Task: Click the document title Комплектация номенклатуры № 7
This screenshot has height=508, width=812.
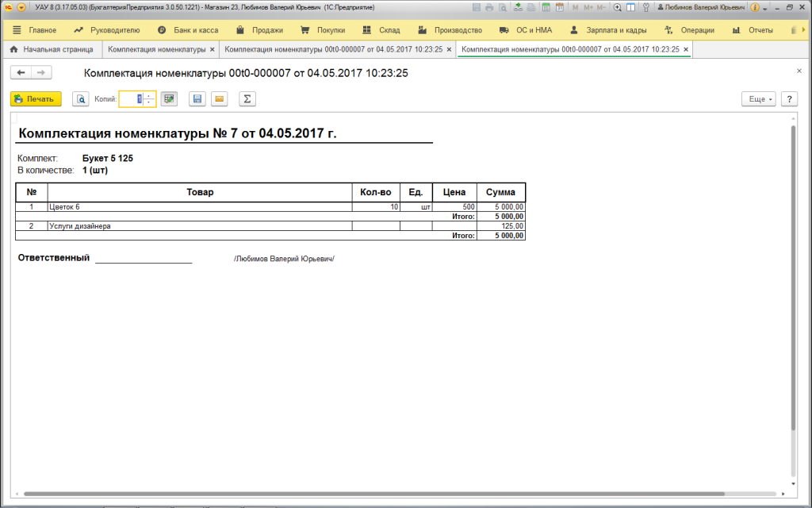Action: click(178, 133)
